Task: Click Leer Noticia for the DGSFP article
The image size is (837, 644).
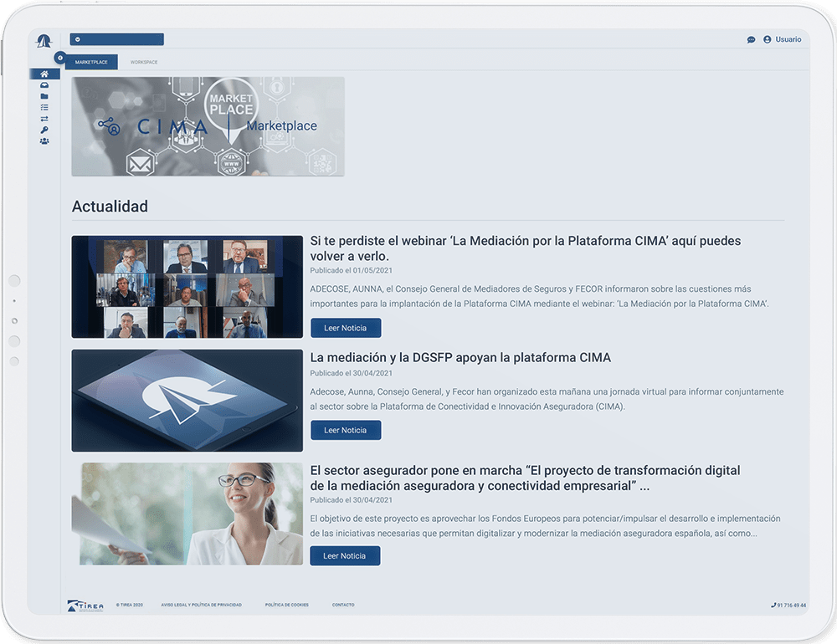Action: (346, 430)
